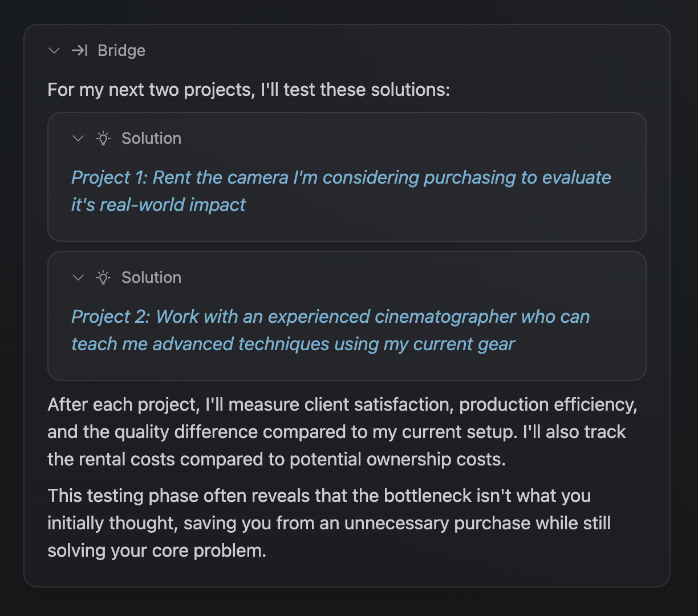Click the Bridge callout title

click(x=121, y=51)
